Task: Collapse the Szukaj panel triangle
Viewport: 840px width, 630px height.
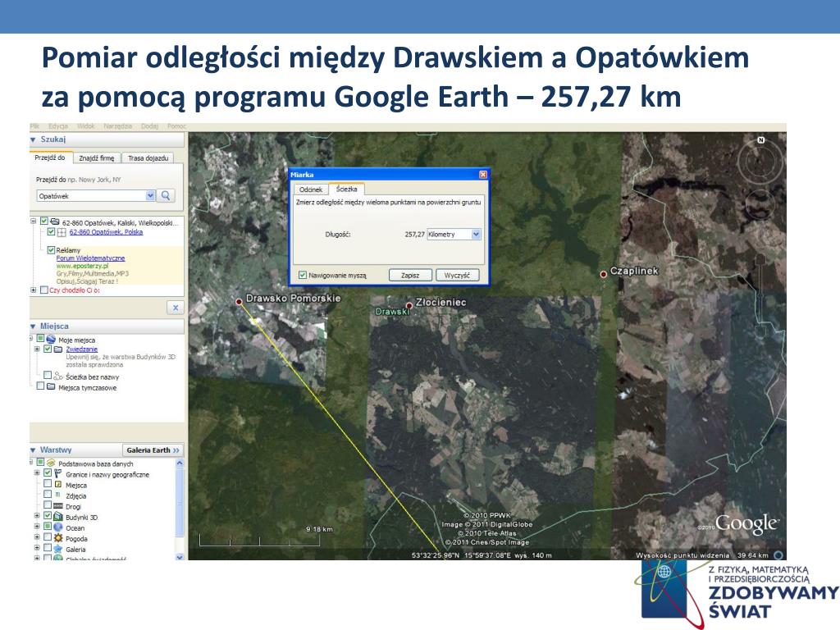Action: pyautogui.click(x=33, y=139)
